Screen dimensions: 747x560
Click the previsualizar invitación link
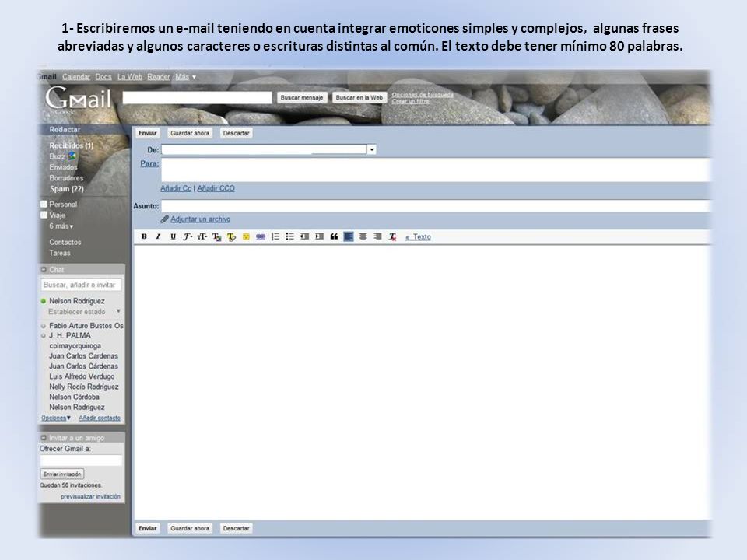[90, 496]
